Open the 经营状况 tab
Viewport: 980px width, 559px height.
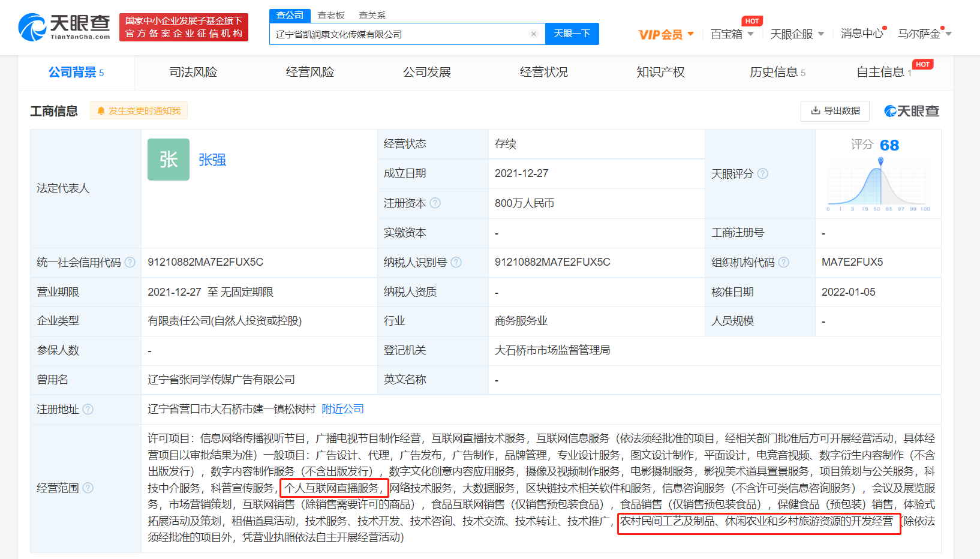point(544,73)
